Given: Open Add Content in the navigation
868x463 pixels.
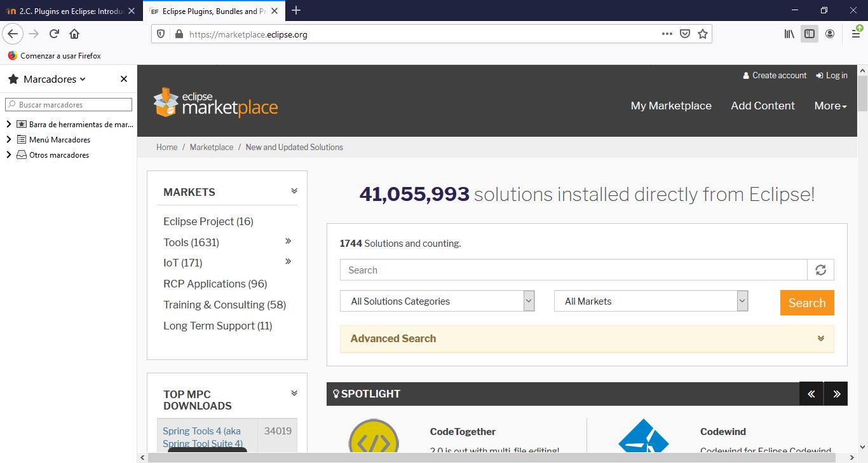Looking at the screenshot, I should click(763, 106).
